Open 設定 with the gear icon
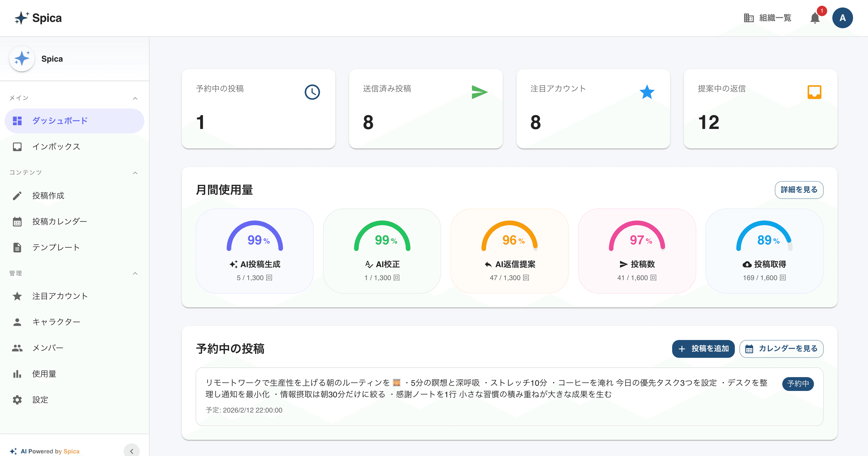This screenshot has width=868, height=456. tap(17, 400)
